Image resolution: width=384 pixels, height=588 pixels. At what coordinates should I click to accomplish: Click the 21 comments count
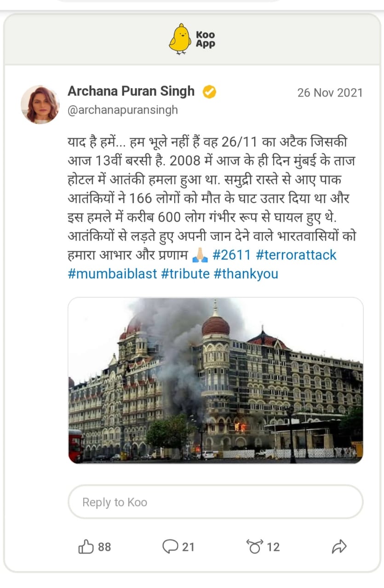click(188, 547)
